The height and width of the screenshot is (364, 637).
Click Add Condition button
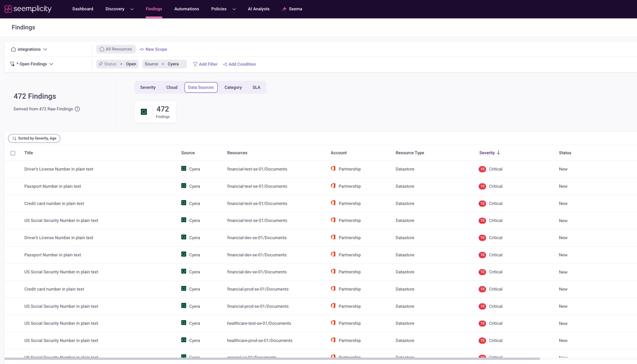(239, 64)
